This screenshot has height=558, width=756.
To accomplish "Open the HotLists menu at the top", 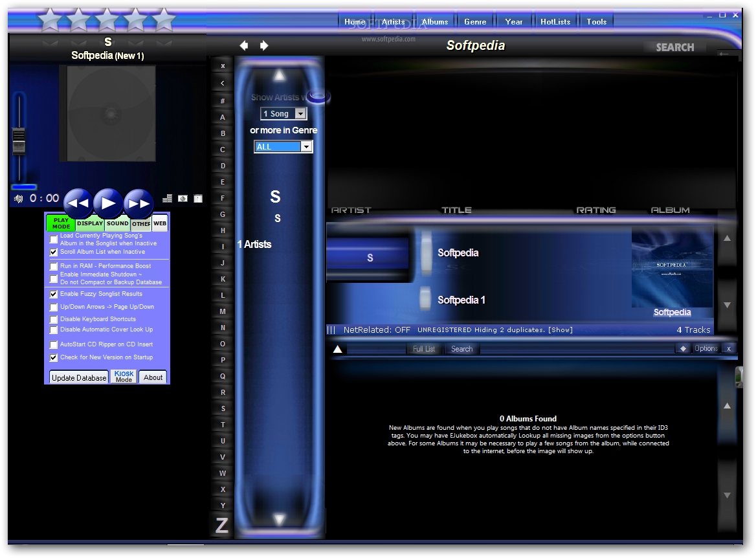I will [x=555, y=21].
